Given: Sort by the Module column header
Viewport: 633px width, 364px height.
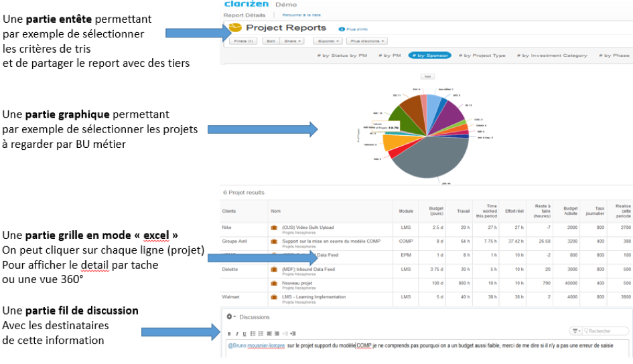Looking at the screenshot, I should pyautogui.click(x=406, y=211).
